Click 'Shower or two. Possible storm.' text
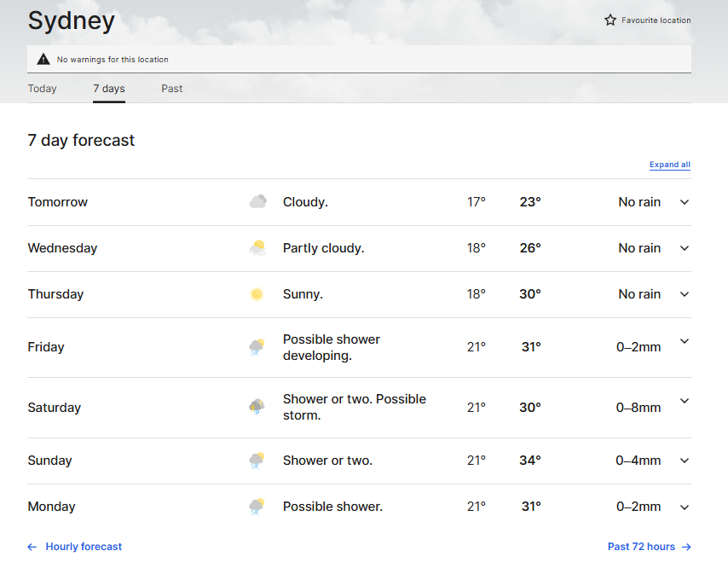728x574 pixels. coord(355,408)
